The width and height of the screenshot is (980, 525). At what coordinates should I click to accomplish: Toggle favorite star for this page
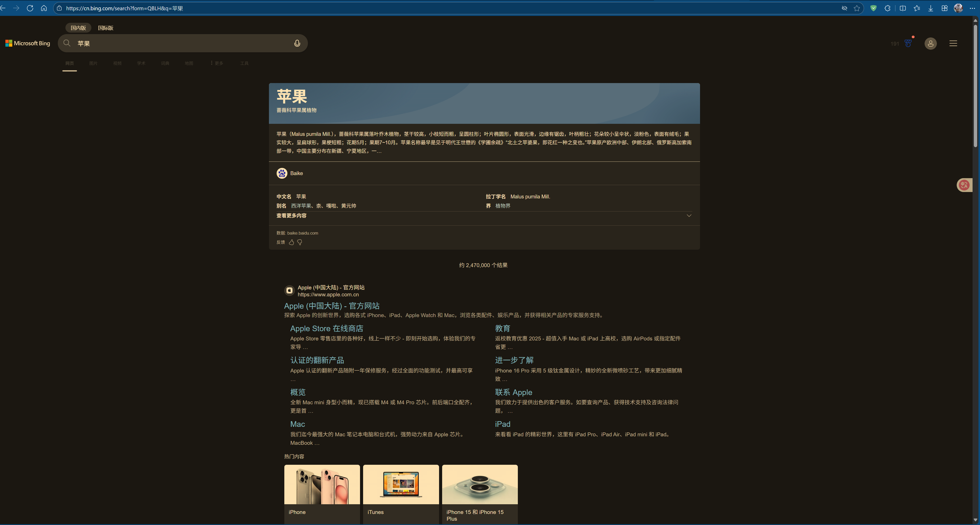857,8
